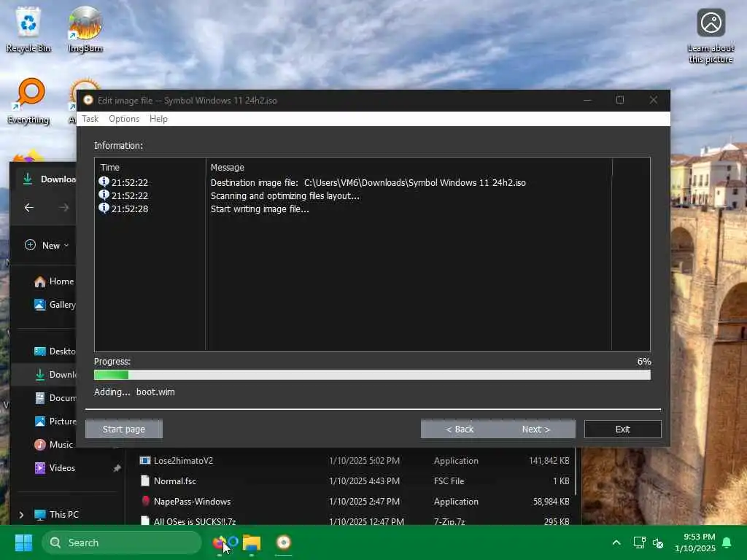
Task: Open the New dropdown in File Explorer
Action: coord(47,245)
